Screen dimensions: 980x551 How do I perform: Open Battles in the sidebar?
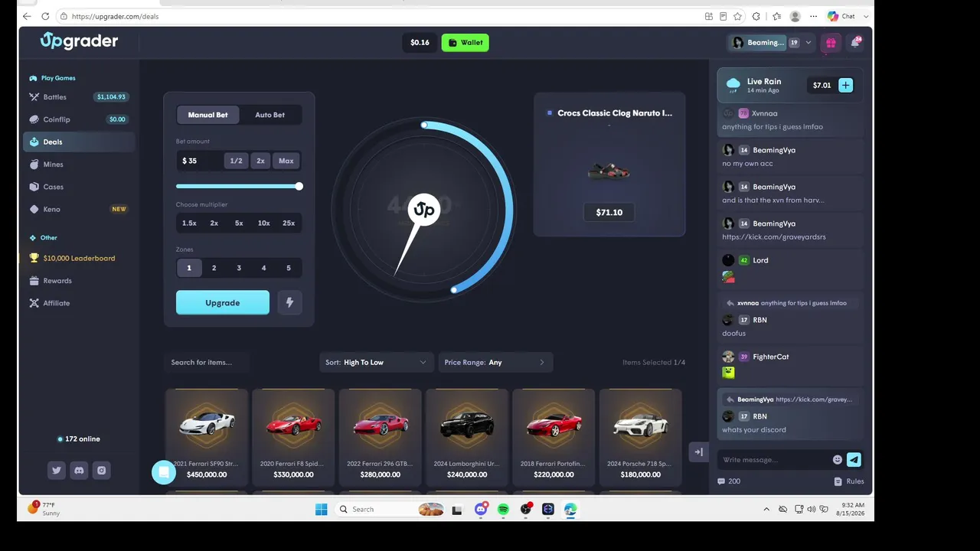point(78,97)
